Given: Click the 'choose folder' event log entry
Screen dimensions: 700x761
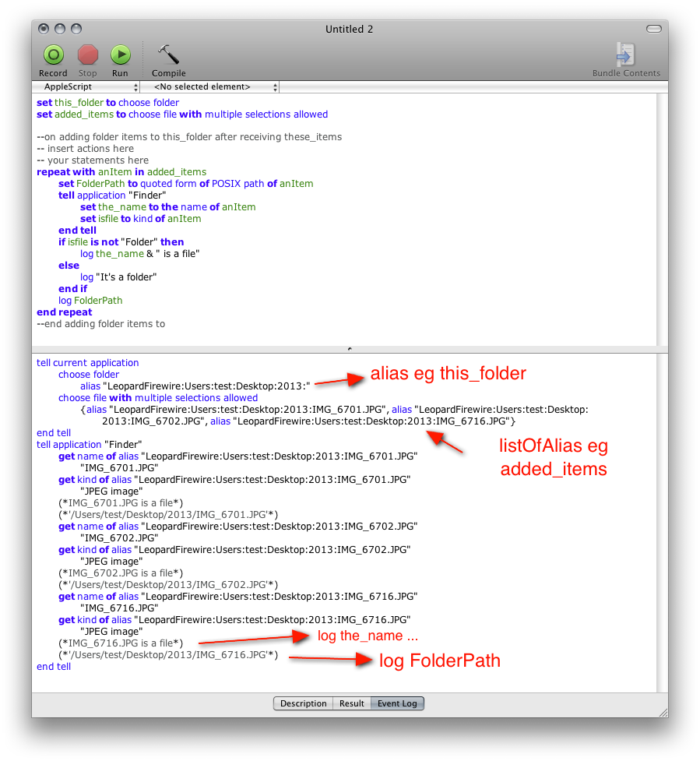Looking at the screenshot, I should 89,374.
